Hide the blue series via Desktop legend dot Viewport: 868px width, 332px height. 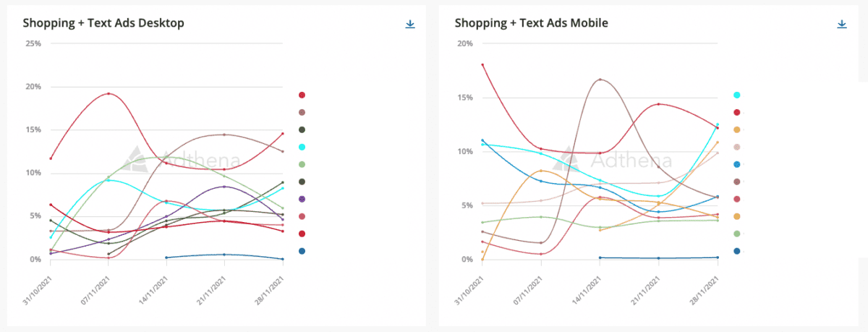click(302, 251)
